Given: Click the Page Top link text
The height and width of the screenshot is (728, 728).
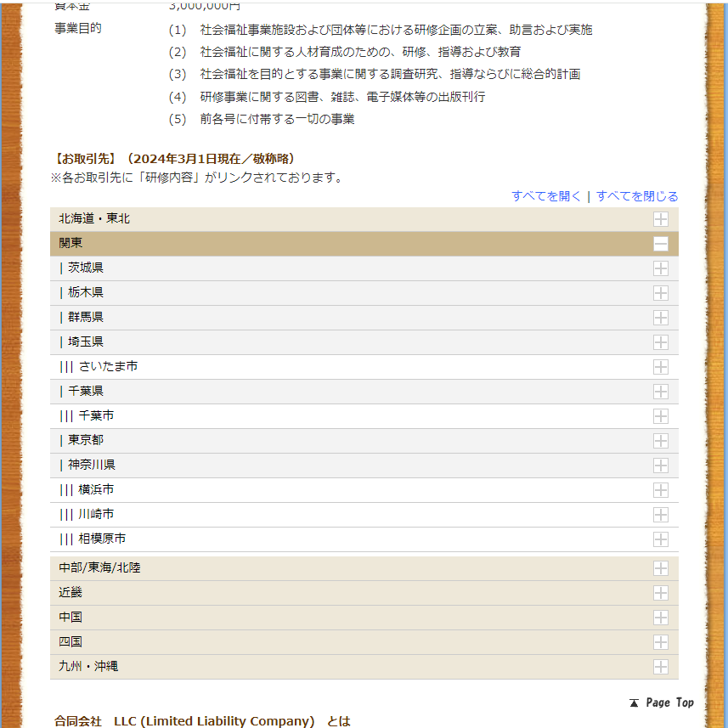Looking at the screenshot, I should [x=669, y=703].
